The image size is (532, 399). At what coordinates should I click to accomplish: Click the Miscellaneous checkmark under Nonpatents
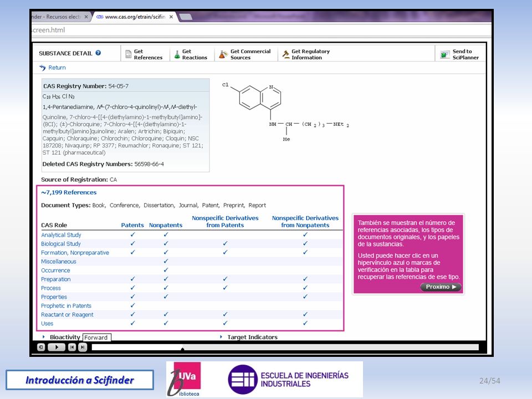[x=166, y=261]
